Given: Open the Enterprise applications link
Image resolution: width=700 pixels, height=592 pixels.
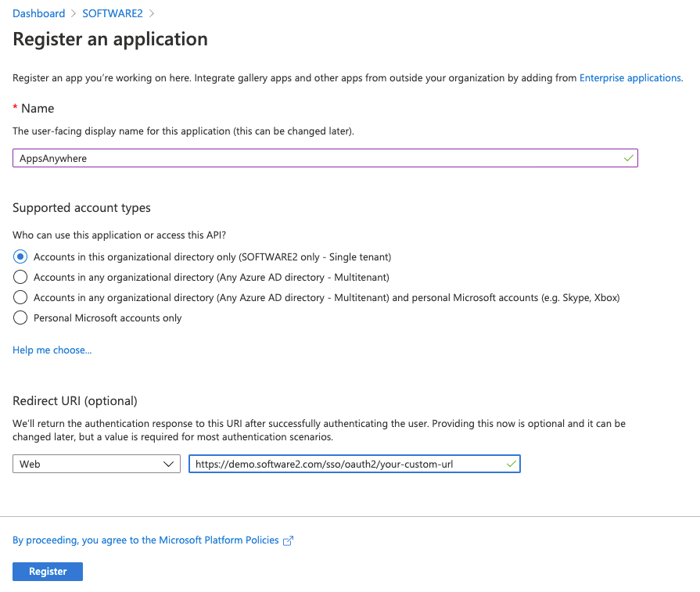Looking at the screenshot, I should [630, 78].
